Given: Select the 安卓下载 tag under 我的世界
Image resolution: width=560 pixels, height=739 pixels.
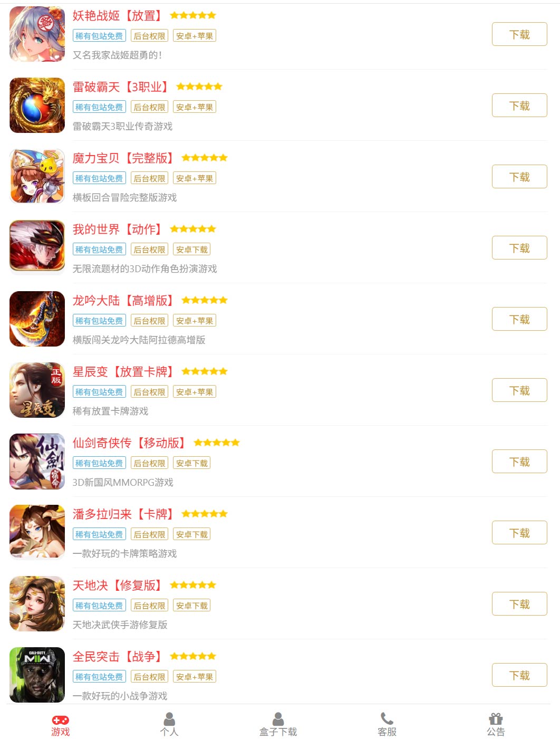Looking at the screenshot, I should click(192, 249).
